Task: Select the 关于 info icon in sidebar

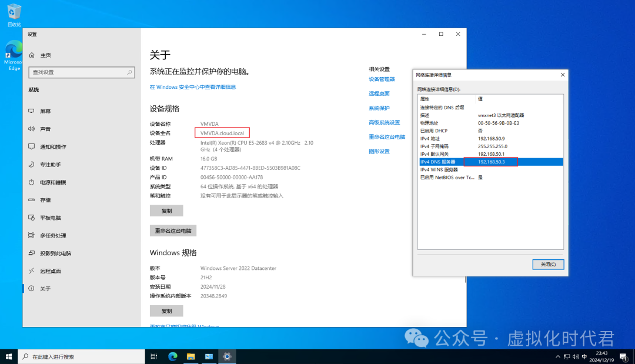Action: pos(32,289)
